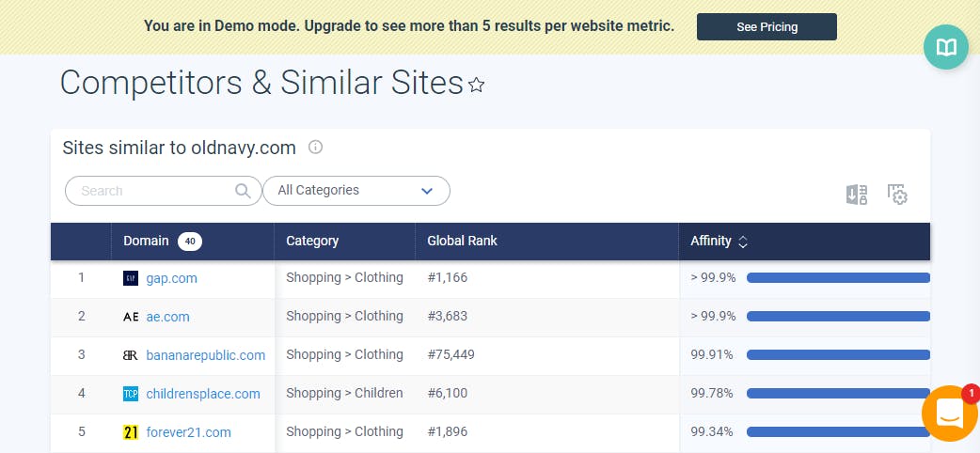
Task: Click the See Pricing button
Action: [x=767, y=27]
